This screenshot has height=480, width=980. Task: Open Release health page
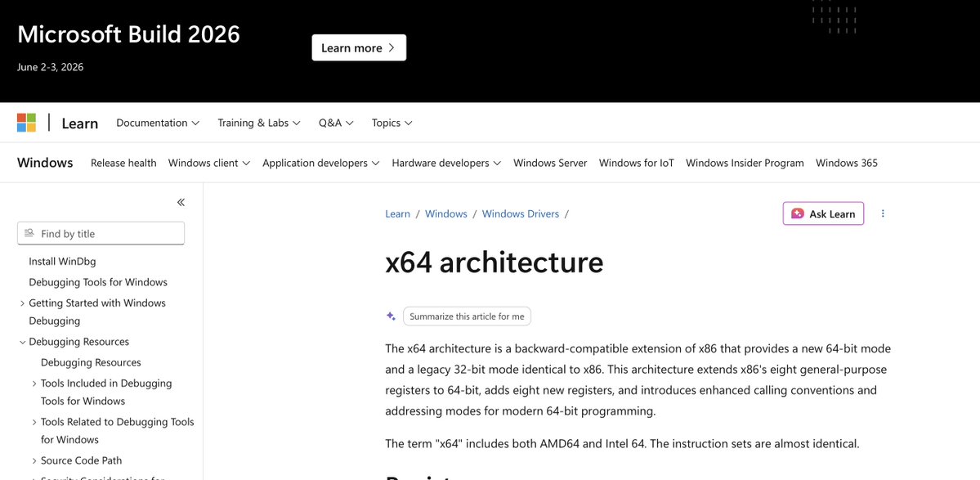(123, 163)
